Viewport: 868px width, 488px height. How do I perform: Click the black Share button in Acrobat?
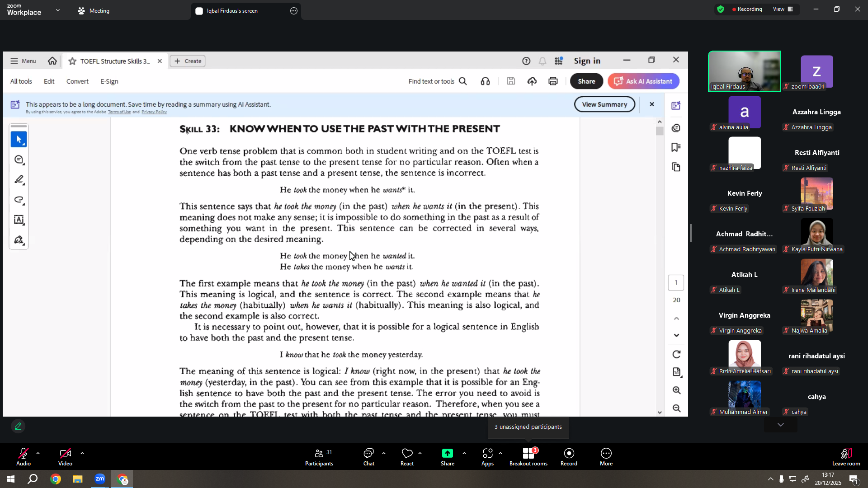click(586, 81)
